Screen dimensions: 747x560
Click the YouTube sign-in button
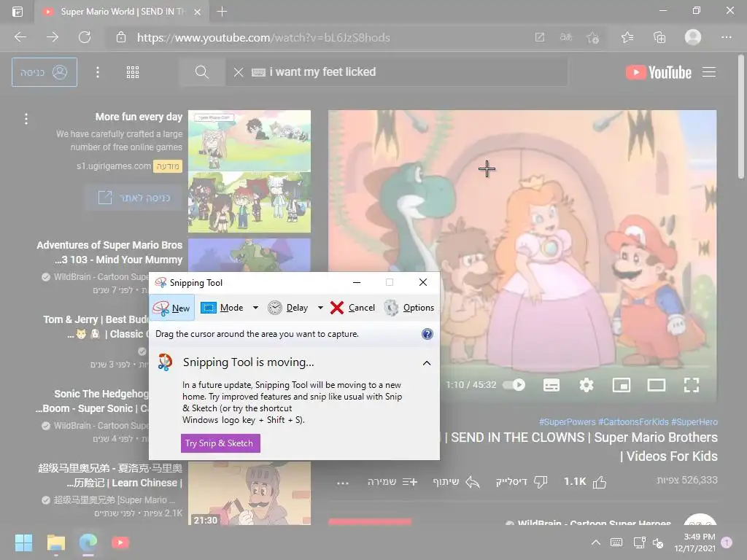(44, 72)
